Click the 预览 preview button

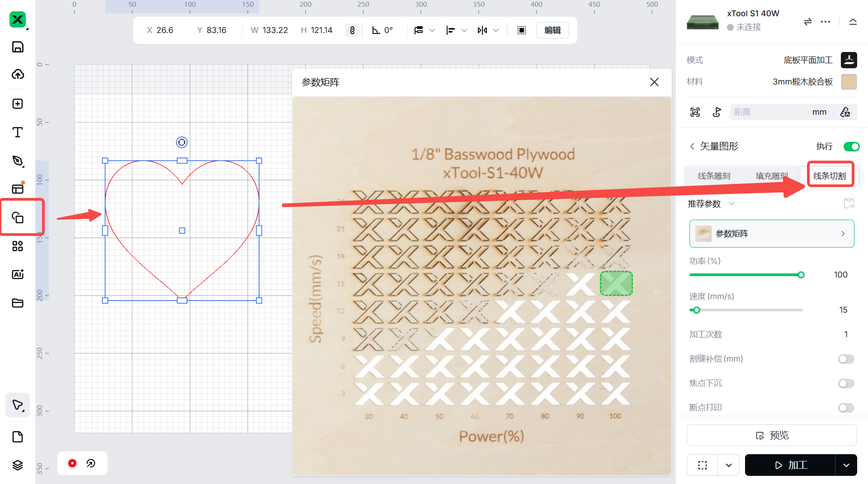(x=772, y=435)
